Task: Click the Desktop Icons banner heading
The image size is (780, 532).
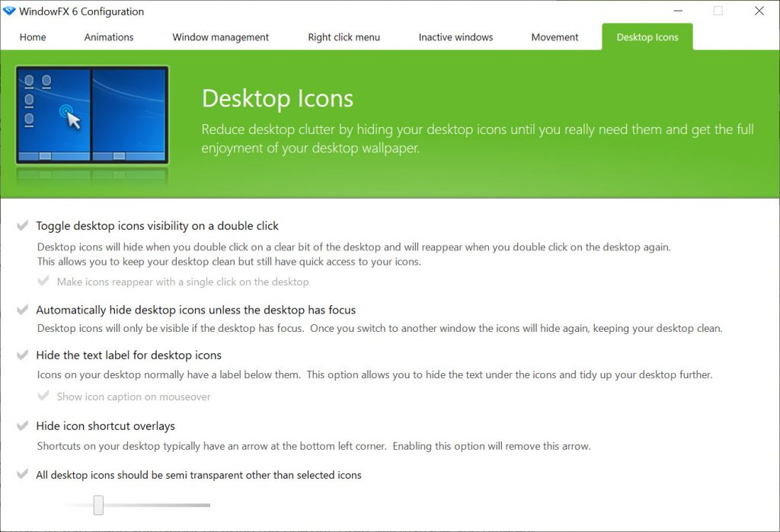Action: pos(277,98)
